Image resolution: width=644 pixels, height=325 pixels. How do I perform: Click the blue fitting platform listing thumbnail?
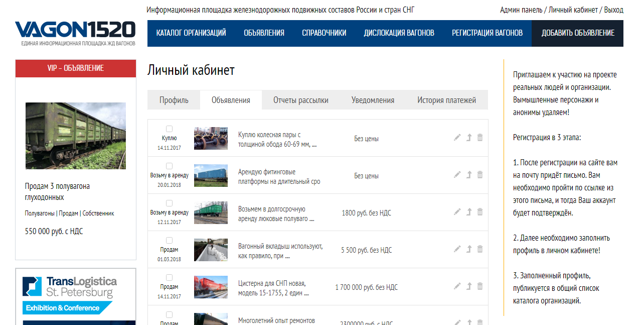(x=211, y=175)
